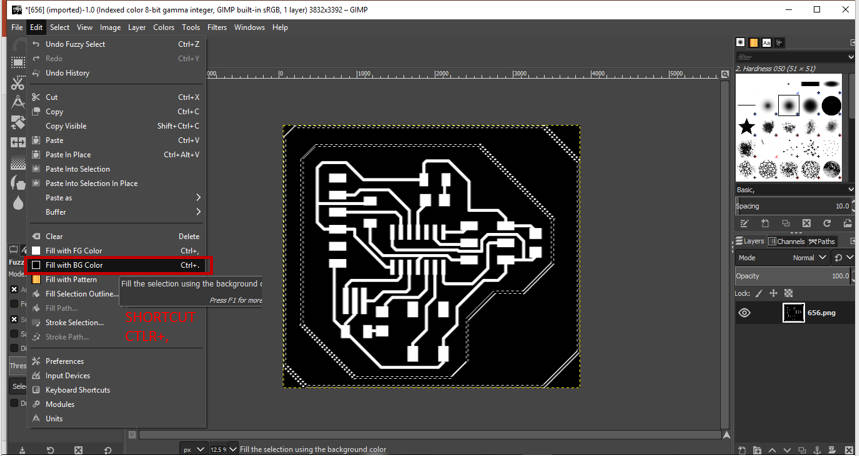Toggle lock pixels brush icon
859x456 pixels.
point(759,293)
